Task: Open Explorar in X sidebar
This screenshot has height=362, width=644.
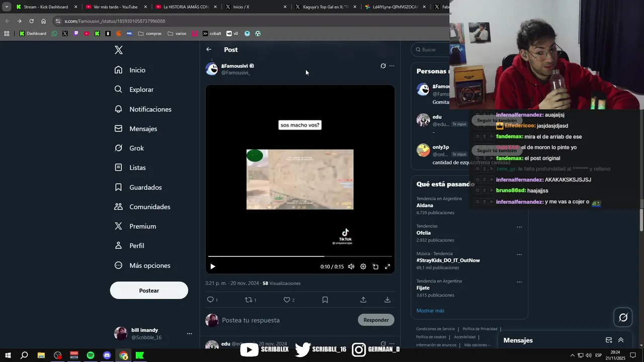Action: (x=134, y=89)
